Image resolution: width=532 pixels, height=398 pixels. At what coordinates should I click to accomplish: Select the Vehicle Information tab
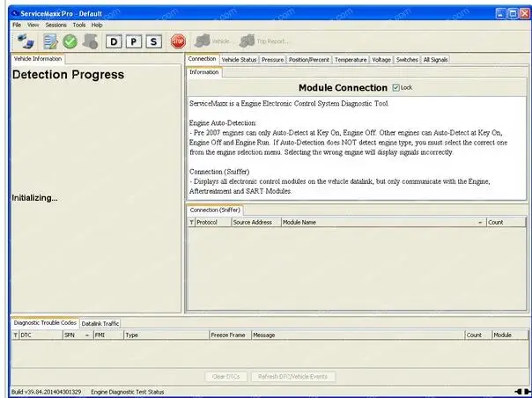coord(38,59)
